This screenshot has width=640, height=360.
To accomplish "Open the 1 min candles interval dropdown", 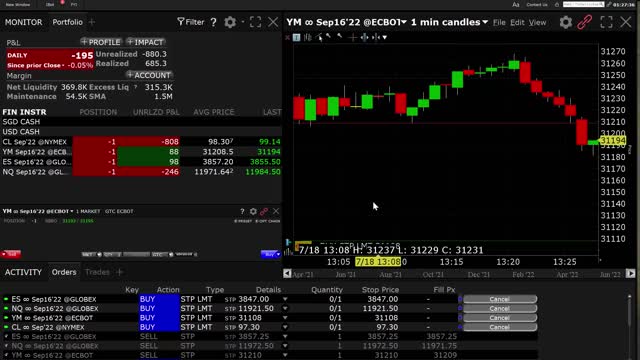I will [485, 22].
